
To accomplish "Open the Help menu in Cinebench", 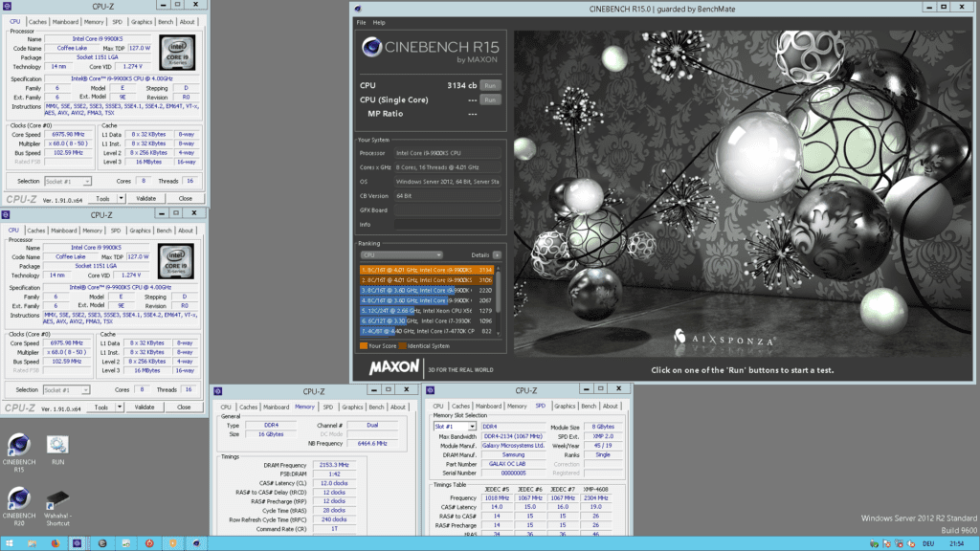I will pos(379,23).
